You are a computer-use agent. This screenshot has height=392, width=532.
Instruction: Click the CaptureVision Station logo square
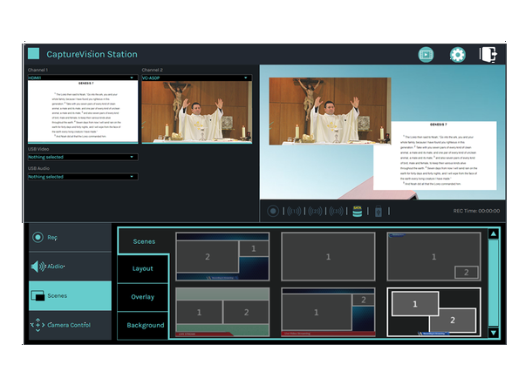[x=34, y=54]
